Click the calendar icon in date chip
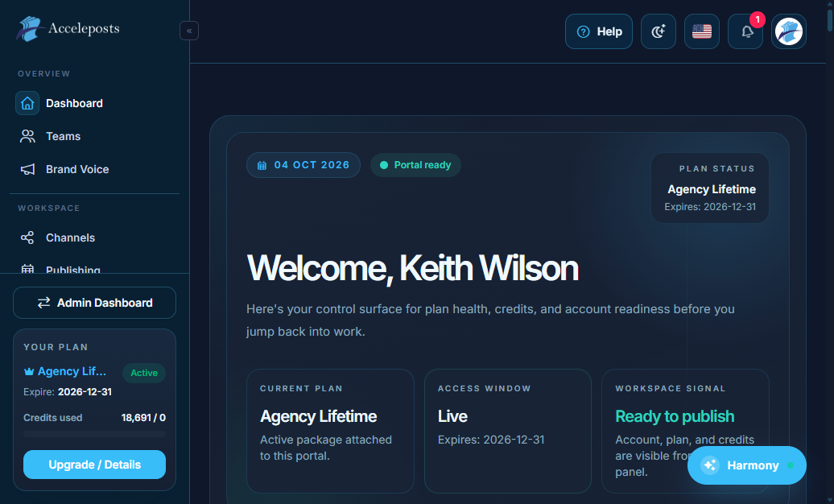The image size is (834, 504). point(262,166)
